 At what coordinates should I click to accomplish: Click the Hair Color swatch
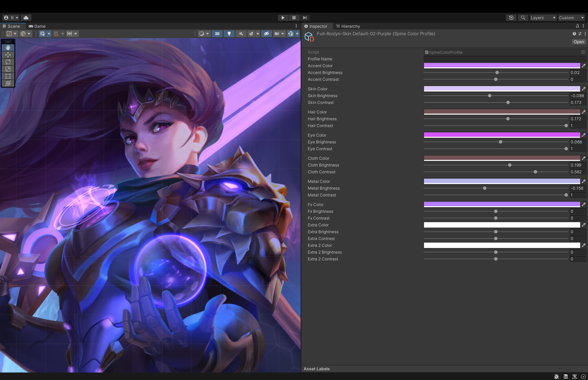tap(502, 112)
